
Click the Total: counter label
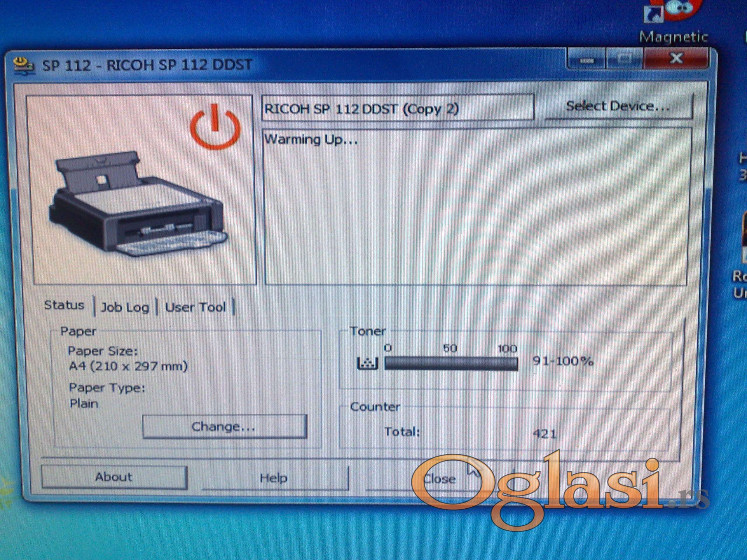point(402,431)
